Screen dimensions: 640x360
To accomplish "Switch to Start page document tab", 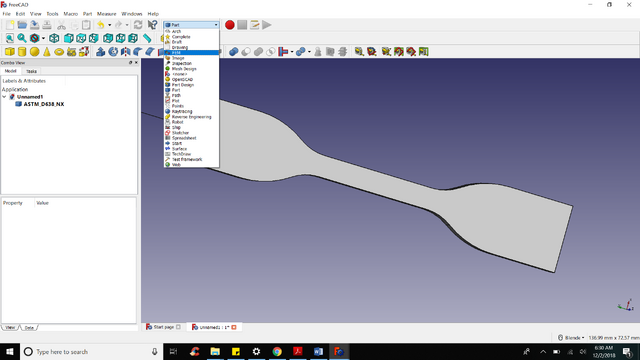I will [x=163, y=327].
